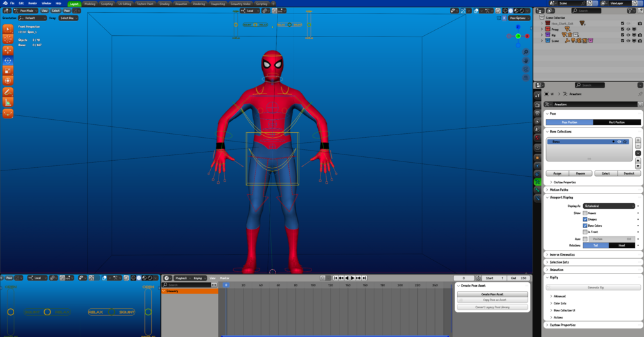Screen dimensions: 644x337
Task: Switch armature to Rest Position
Action: [x=616, y=122]
